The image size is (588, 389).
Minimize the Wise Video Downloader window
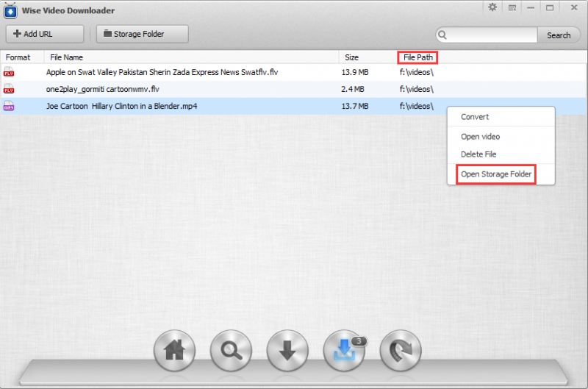(531, 7)
